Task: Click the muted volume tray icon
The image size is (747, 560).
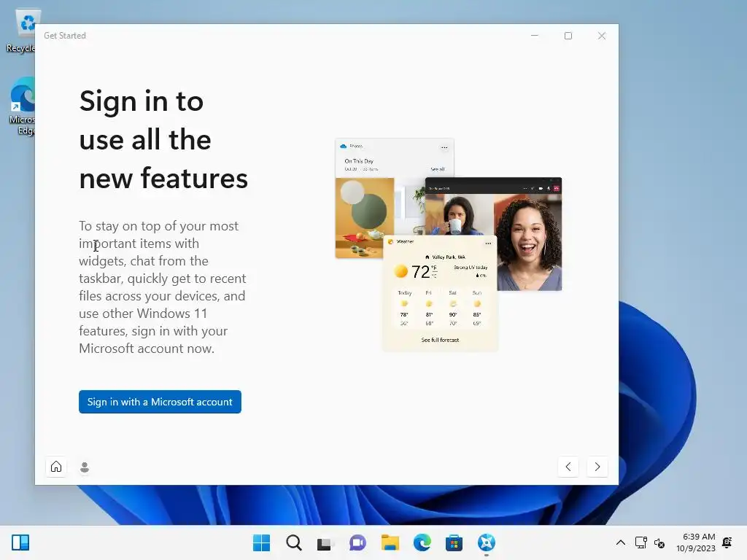Action: click(659, 542)
